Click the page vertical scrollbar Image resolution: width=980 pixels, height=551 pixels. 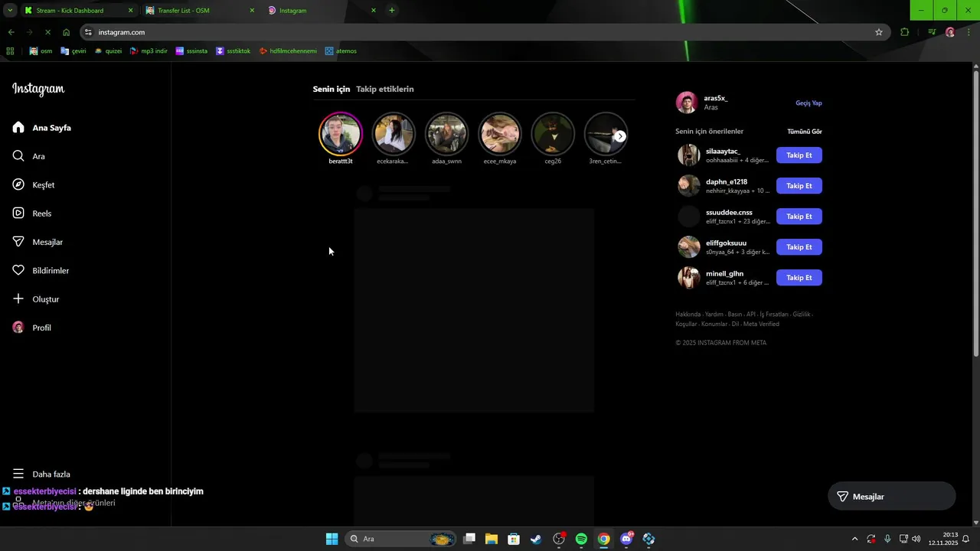tap(975, 214)
